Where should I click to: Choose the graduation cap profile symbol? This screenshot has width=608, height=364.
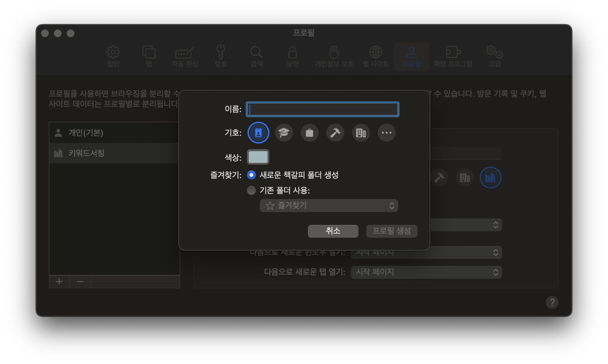284,133
